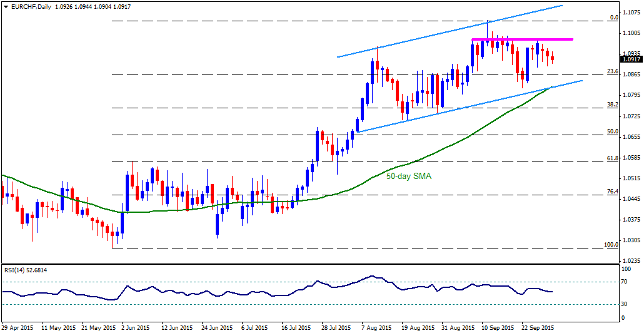
Task: Select the 61.8 Fibonacci level label
Action: tap(613, 158)
